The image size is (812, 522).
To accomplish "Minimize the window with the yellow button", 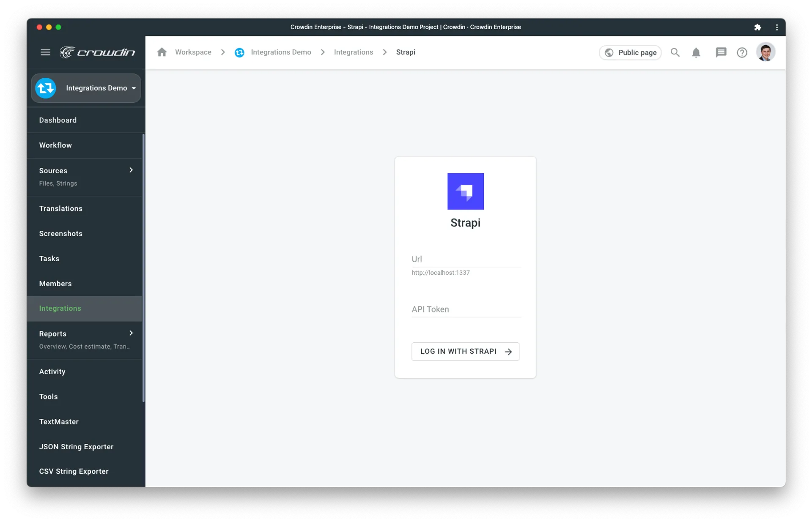I will (x=49, y=27).
